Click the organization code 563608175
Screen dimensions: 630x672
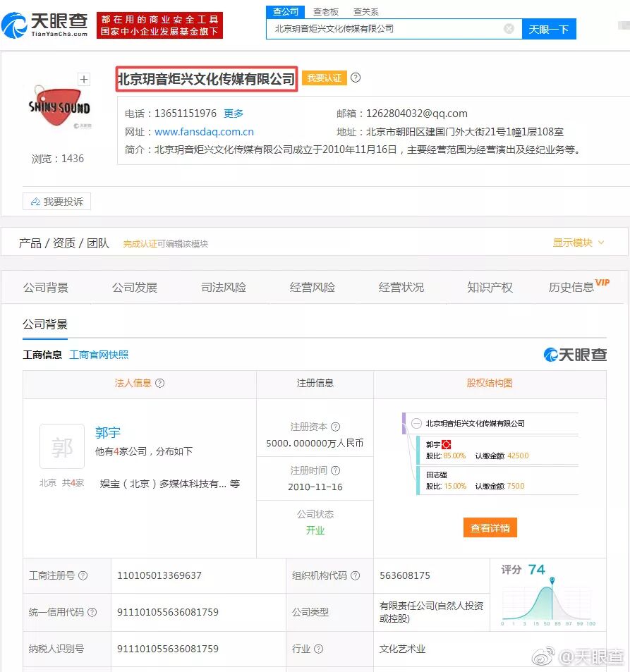click(405, 575)
